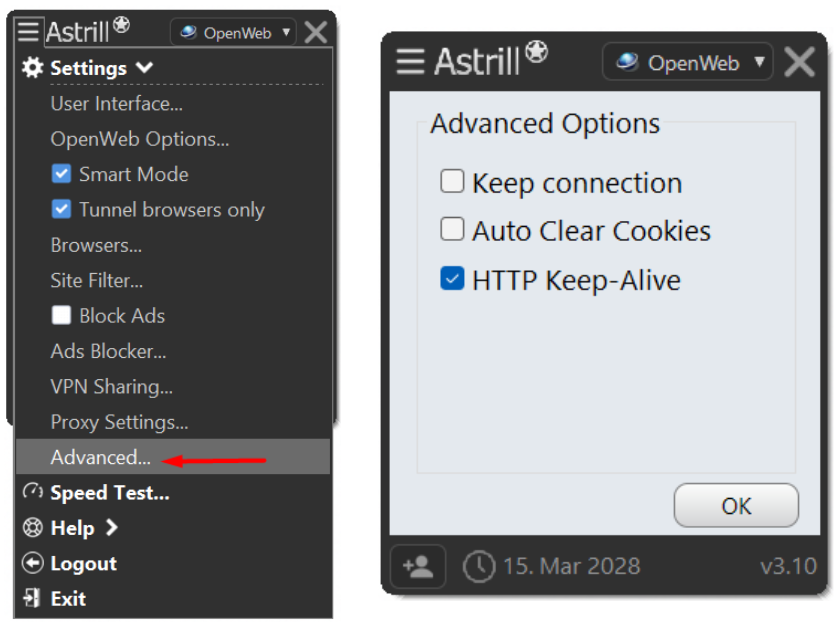The height and width of the screenshot is (628, 834).
Task: Open the hamburger menu in the left Astrill window
Action: click(28, 31)
